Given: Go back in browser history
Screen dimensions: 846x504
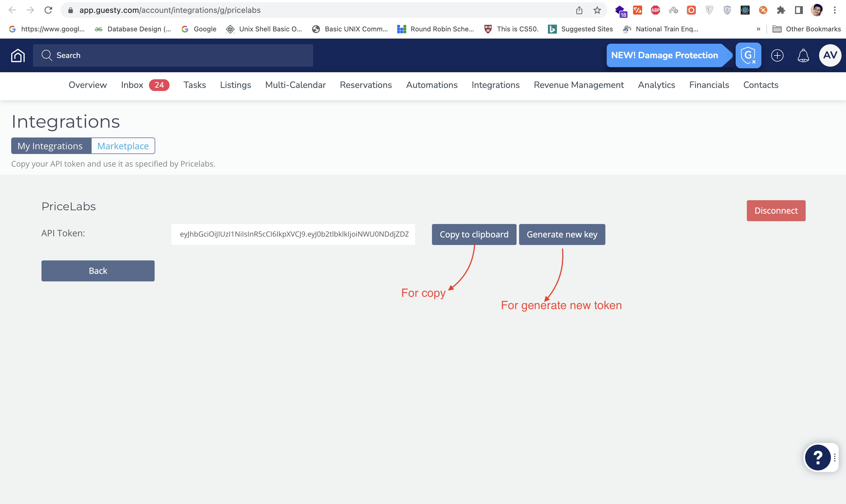Looking at the screenshot, I should pyautogui.click(x=12, y=10).
